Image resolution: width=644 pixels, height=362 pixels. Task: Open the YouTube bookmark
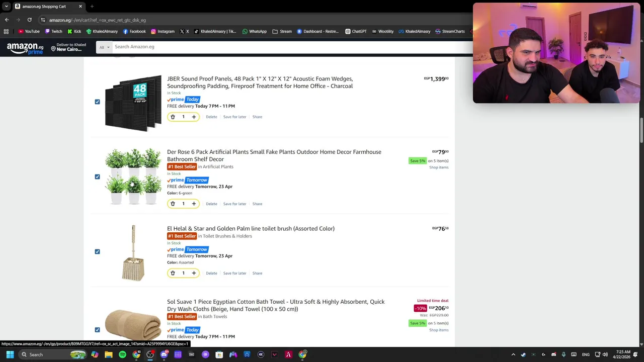[29, 31]
